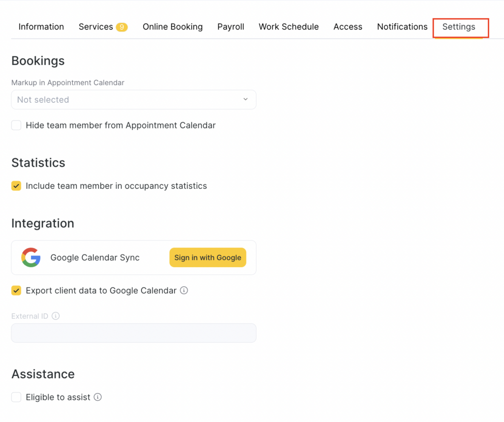
Task: Switch to the Information tab
Action: pos(41,27)
